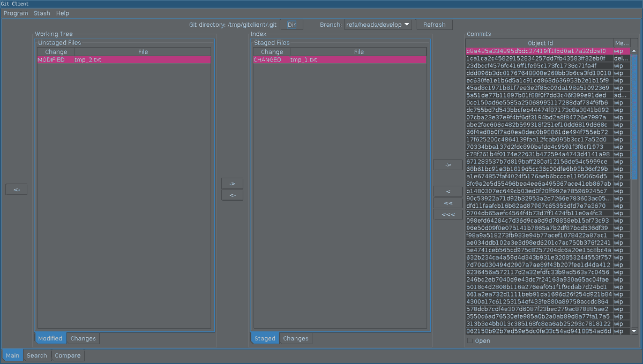Click the File column header in Unstaged Files

click(143, 52)
